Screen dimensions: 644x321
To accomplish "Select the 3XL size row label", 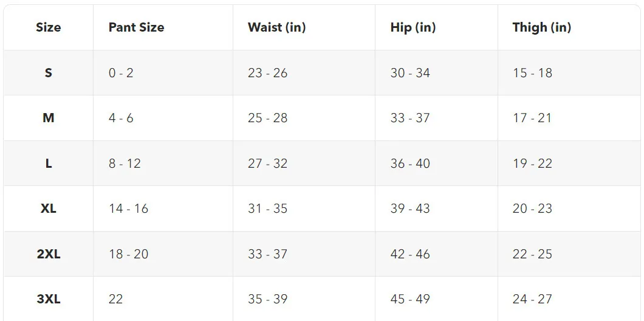I will [x=49, y=299].
